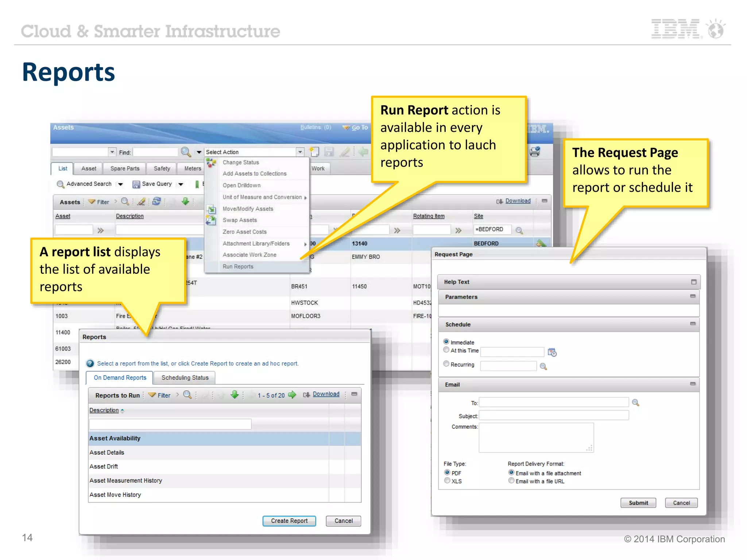Choose Run Reports from the action menu
Image resolution: width=747 pixels, height=560 pixels.
click(x=238, y=267)
